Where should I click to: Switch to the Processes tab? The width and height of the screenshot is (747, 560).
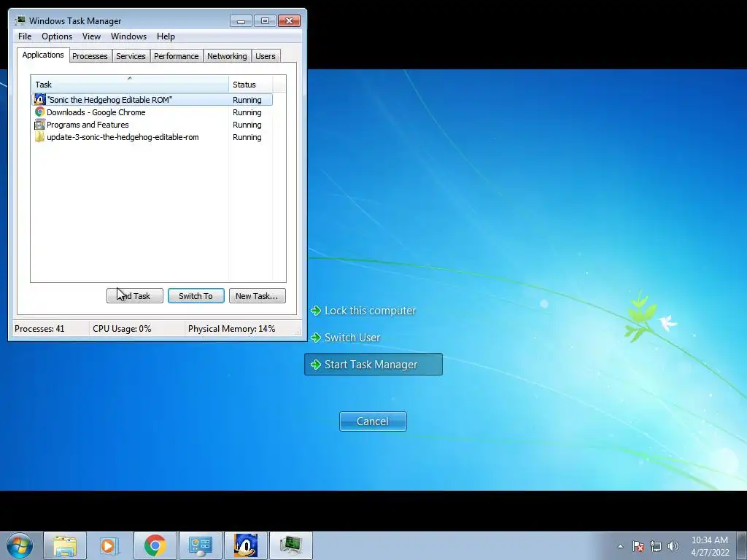point(90,56)
